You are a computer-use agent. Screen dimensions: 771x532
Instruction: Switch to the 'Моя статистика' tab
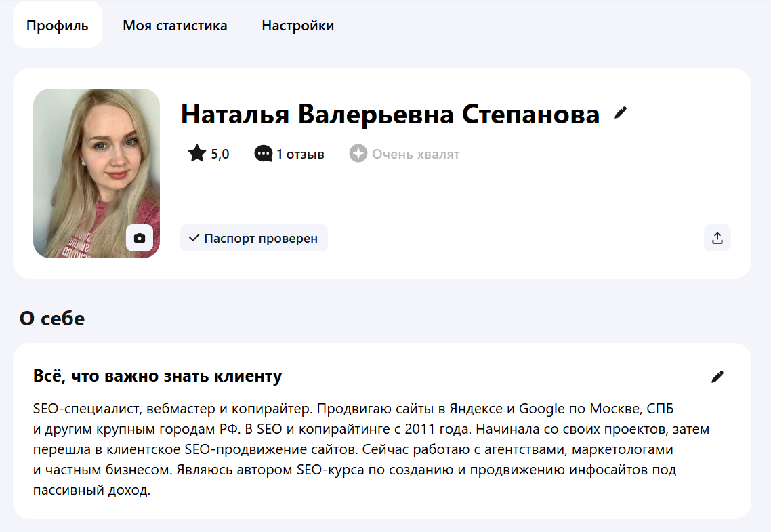click(x=174, y=25)
